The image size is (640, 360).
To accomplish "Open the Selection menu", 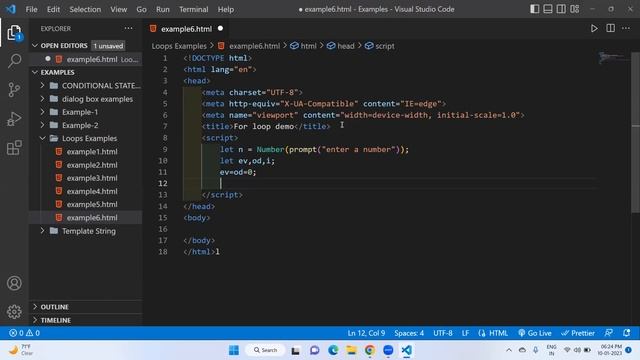I will (x=85, y=9).
